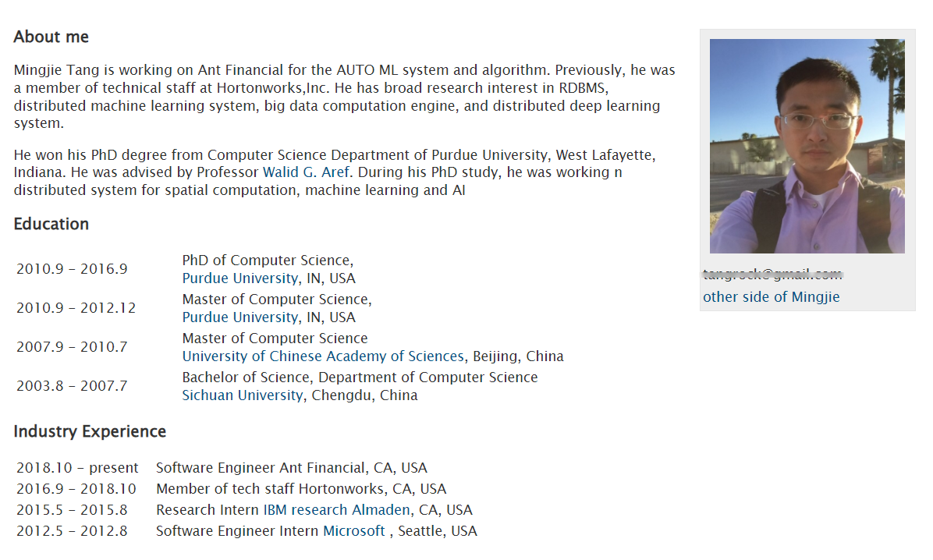Click Purdue University link in PhD row

[x=239, y=278]
